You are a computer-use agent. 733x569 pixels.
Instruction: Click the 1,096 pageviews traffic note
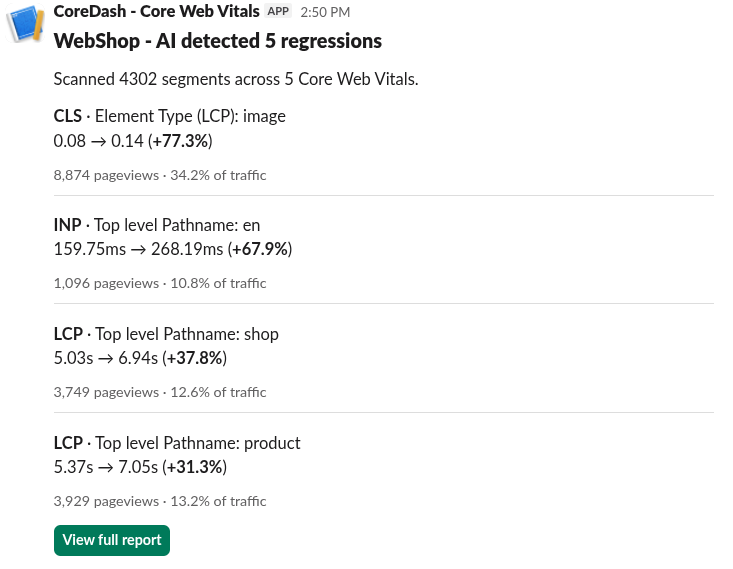160,283
